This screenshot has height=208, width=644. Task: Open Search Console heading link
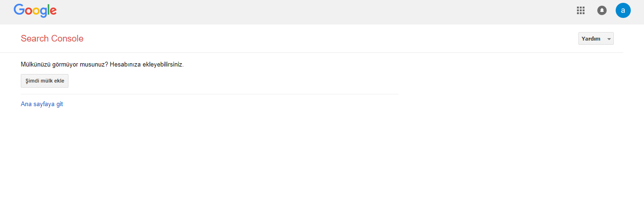point(52,39)
